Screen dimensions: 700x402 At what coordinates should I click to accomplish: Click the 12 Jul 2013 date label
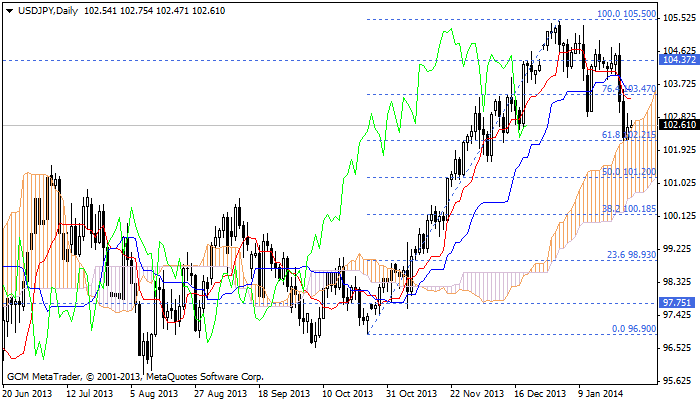(89, 394)
